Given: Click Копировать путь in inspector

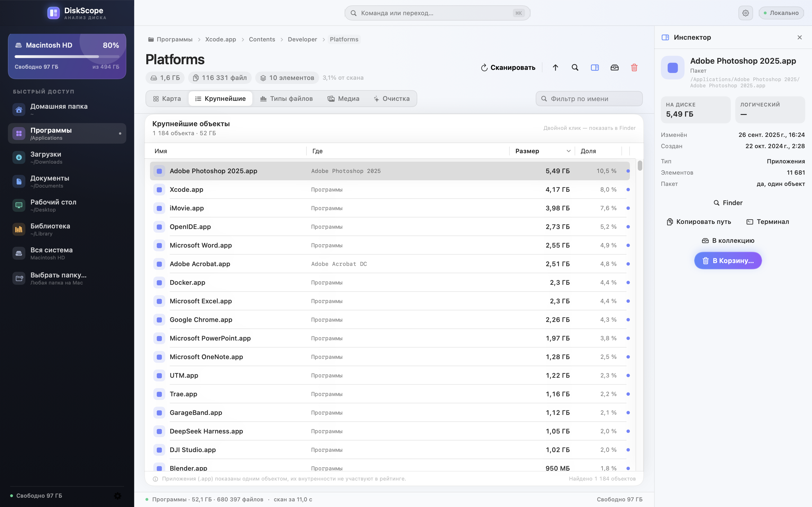Looking at the screenshot, I should 699,222.
